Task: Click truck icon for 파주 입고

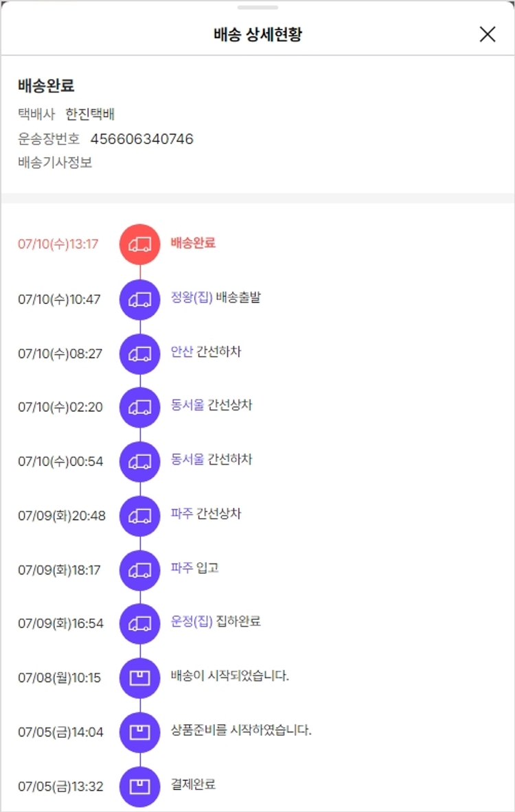Action: (140, 570)
